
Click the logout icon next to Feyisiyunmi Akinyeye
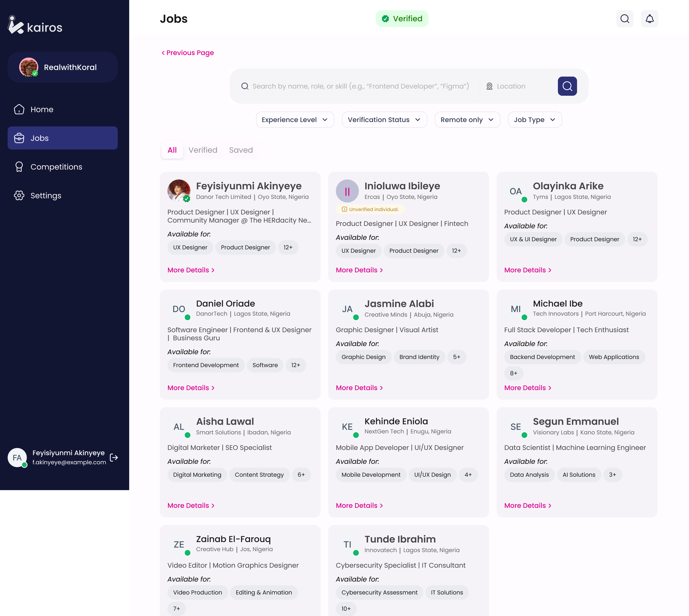coord(114,458)
